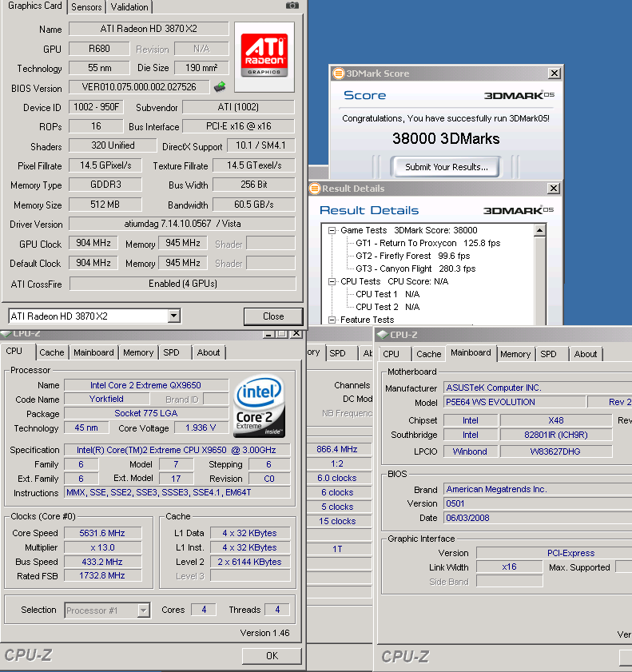Open Mainboard tab in left CPU-Z
The height and width of the screenshot is (672, 632).
tap(93, 352)
